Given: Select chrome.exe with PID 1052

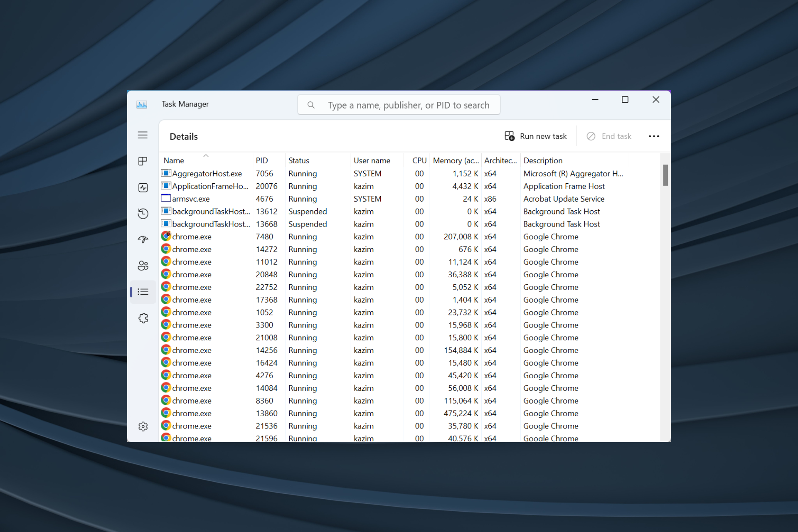Looking at the screenshot, I should [192, 313].
